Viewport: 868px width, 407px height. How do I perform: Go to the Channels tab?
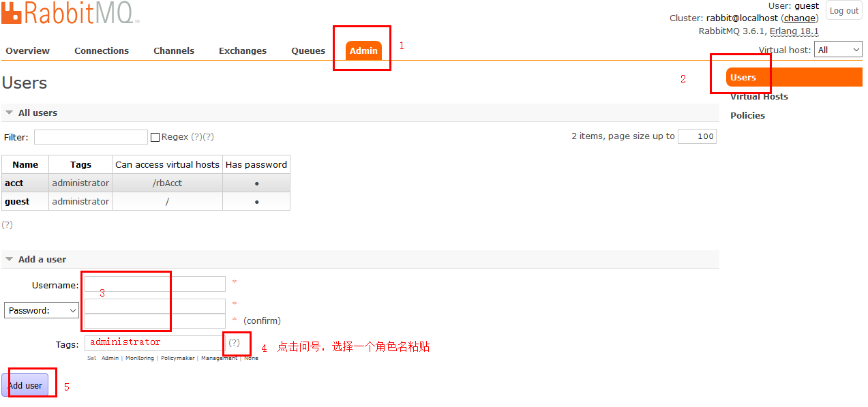174,50
